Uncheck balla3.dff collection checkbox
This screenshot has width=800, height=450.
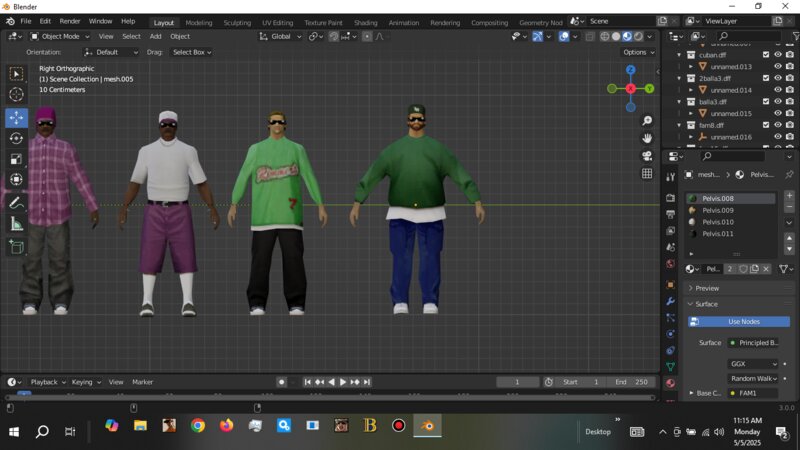[x=766, y=102]
